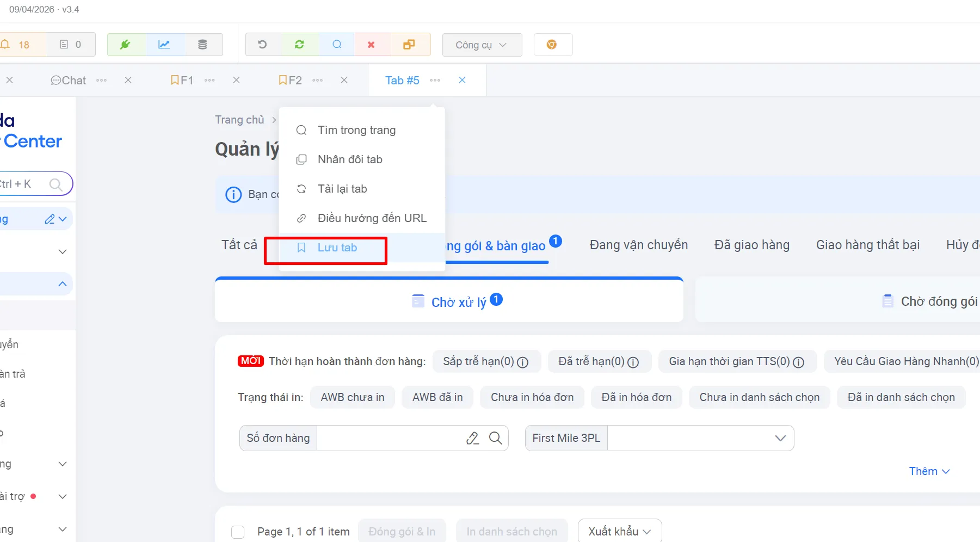Click the blue search icon in the toolbar
Image resolution: width=980 pixels, height=542 pixels.
tap(337, 45)
